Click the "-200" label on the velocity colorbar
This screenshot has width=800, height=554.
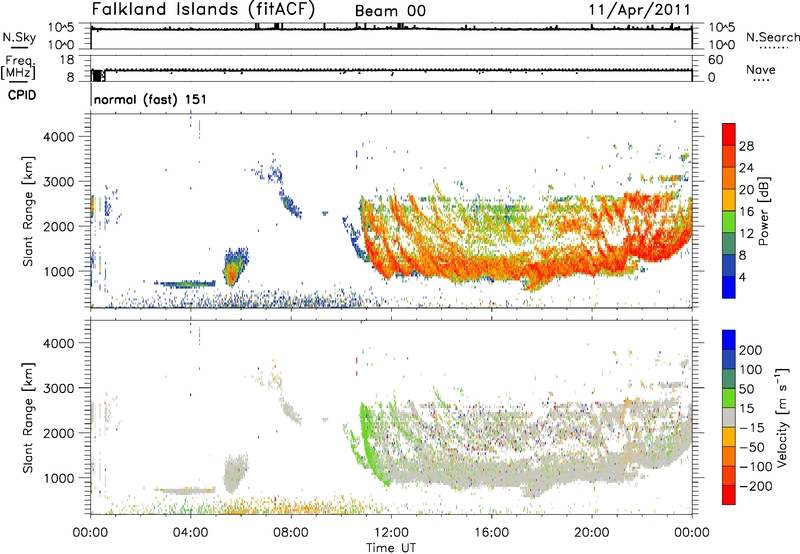pos(756,486)
